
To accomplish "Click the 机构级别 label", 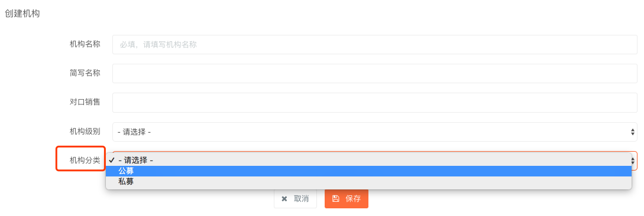I will (x=85, y=132).
